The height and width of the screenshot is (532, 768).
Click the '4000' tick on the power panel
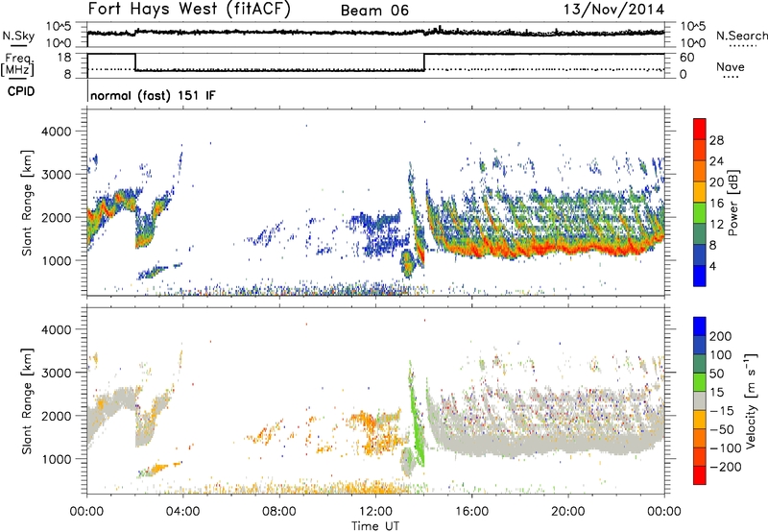(56, 132)
